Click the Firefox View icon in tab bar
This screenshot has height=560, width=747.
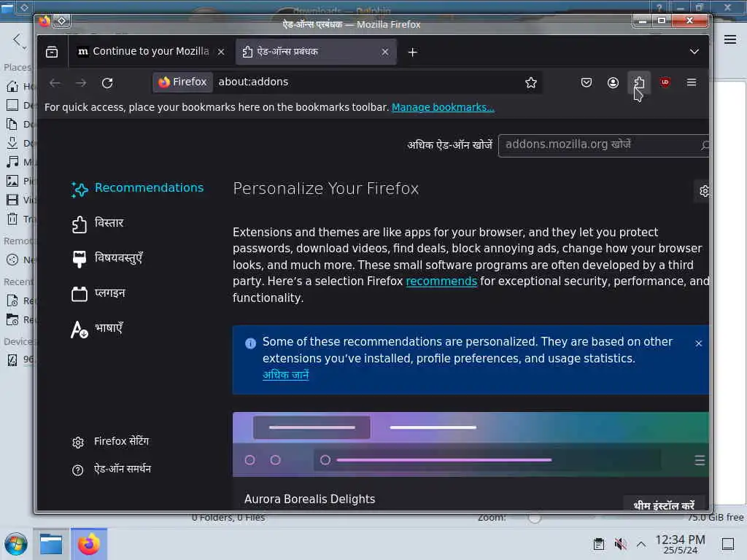tap(52, 52)
